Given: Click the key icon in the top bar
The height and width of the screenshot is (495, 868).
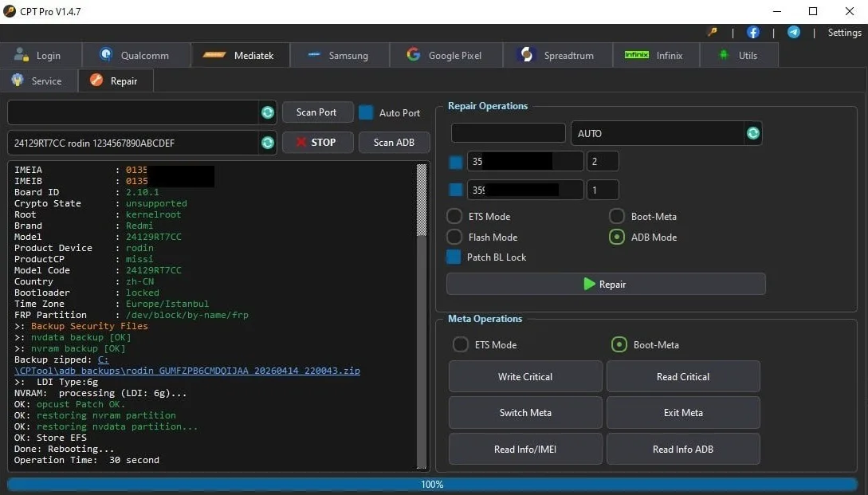Looking at the screenshot, I should click(713, 32).
